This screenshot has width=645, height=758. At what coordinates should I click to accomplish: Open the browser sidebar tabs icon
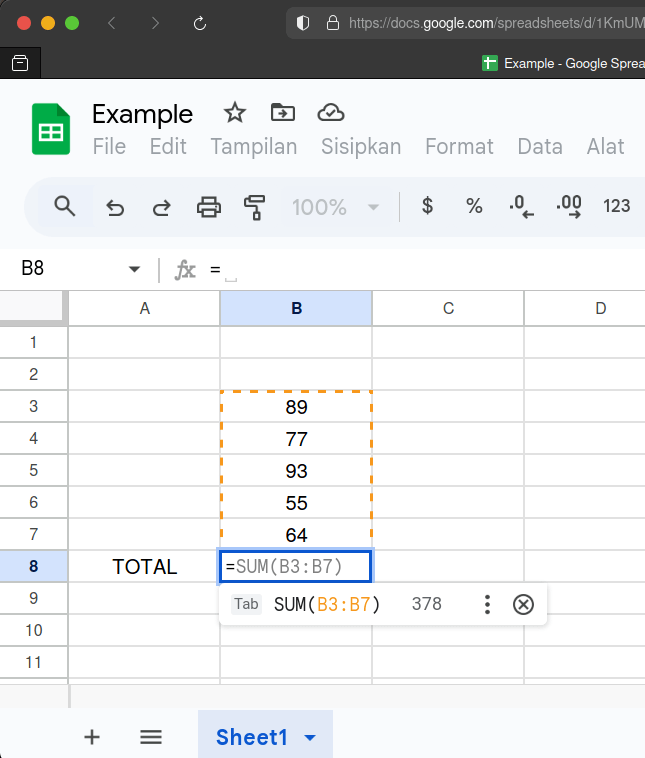20,63
